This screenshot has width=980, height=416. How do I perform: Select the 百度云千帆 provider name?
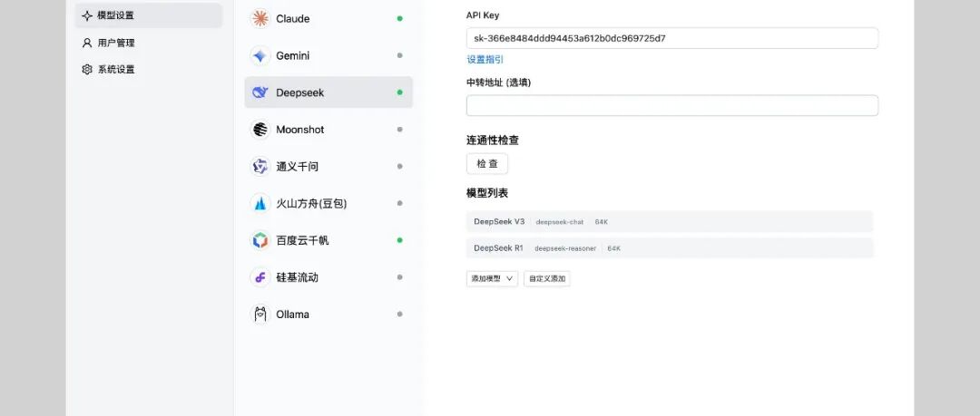(x=302, y=240)
